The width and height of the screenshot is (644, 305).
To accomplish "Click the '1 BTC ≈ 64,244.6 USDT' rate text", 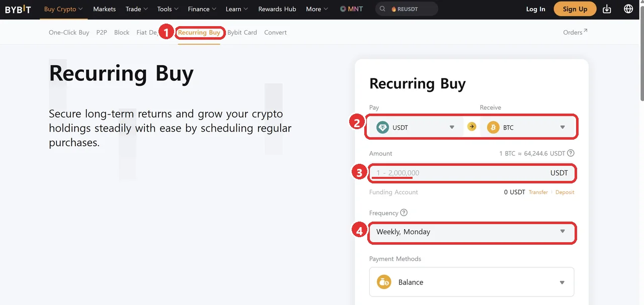I will [x=532, y=153].
